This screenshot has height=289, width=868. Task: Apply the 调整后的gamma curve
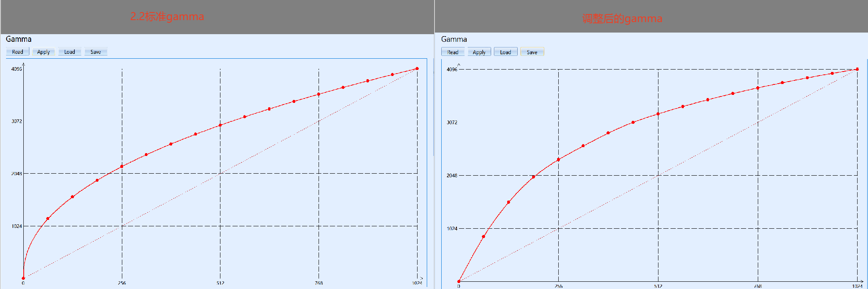tap(479, 52)
